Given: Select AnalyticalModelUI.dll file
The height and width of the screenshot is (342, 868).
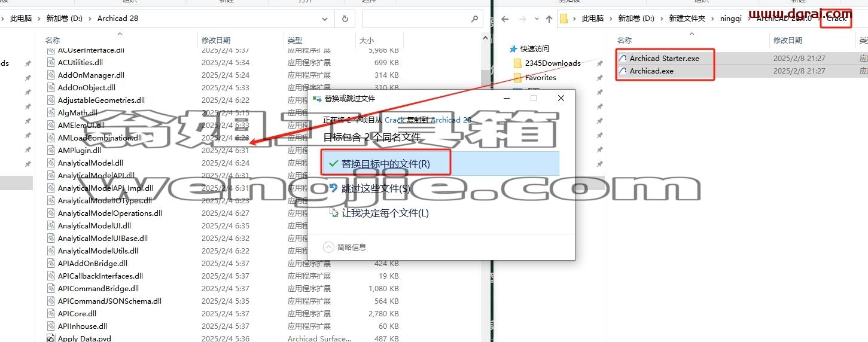Looking at the screenshot, I should pyautogui.click(x=95, y=225).
